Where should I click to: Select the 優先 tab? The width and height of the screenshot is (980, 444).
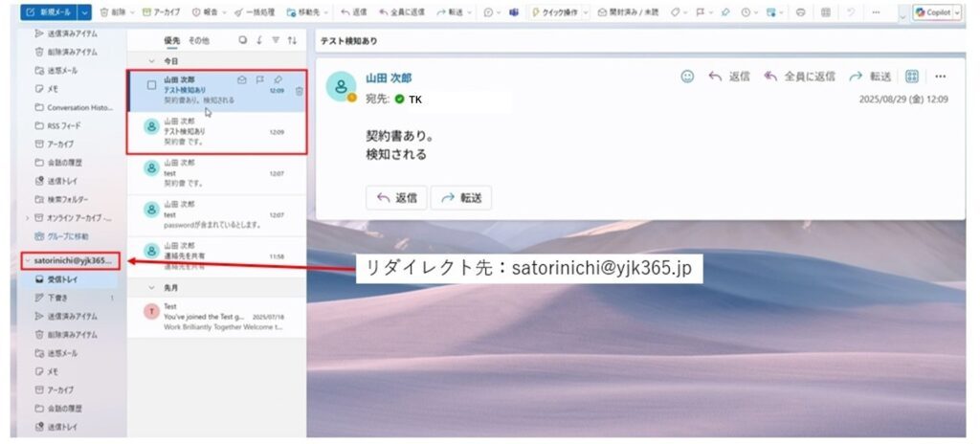click(171, 41)
